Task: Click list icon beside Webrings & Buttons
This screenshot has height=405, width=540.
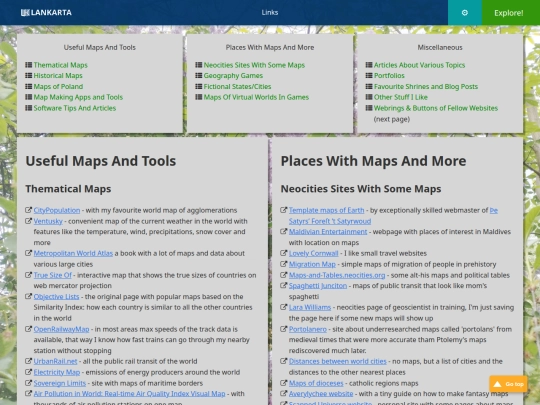Action: 369,108
